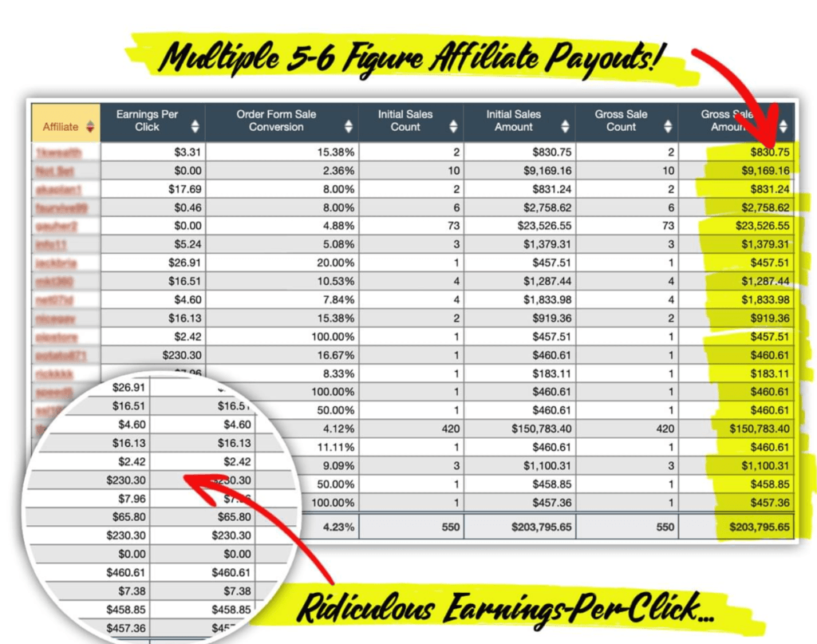Select affiliate name in the $5.24 earnings row
Image resolution: width=817 pixels, height=644 pixels.
point(50,244)
